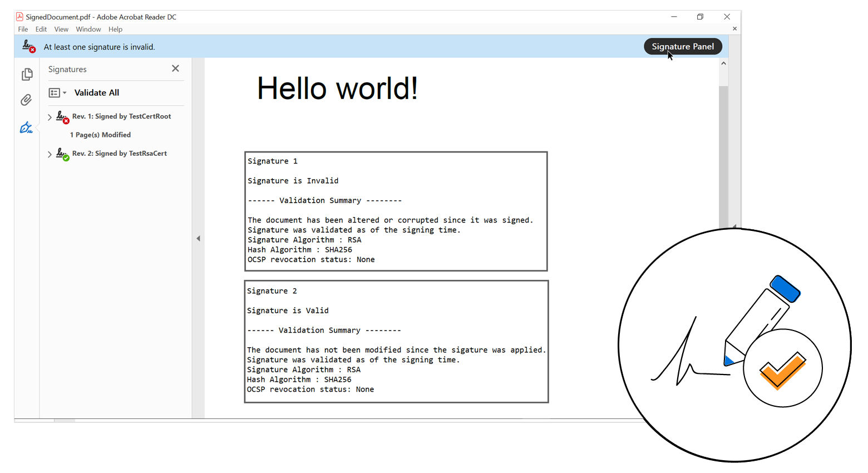Image resolution: width=868 pixels, height=473 pixels.
Task: Click the signature warning icon in the banner
Action: [28, 46]
